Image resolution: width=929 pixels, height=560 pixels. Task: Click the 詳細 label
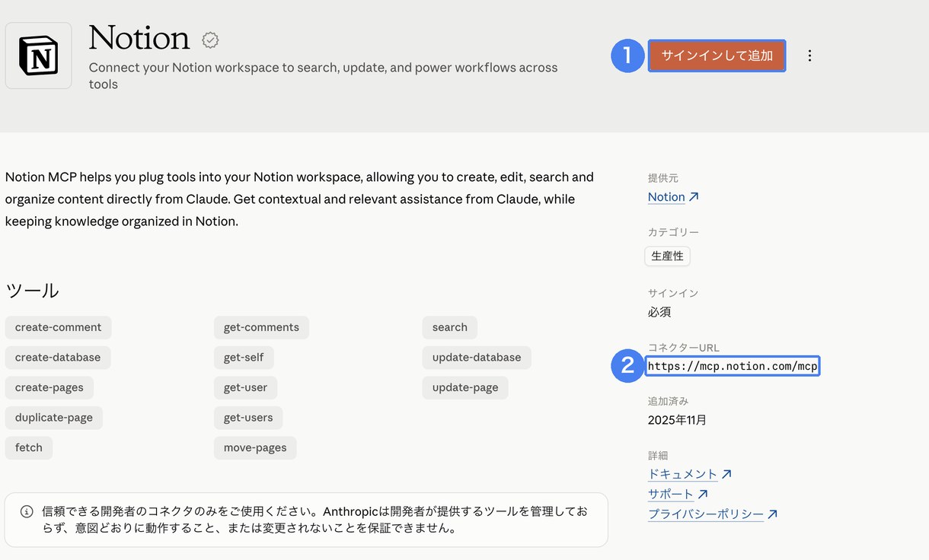[x=658, y=456]
